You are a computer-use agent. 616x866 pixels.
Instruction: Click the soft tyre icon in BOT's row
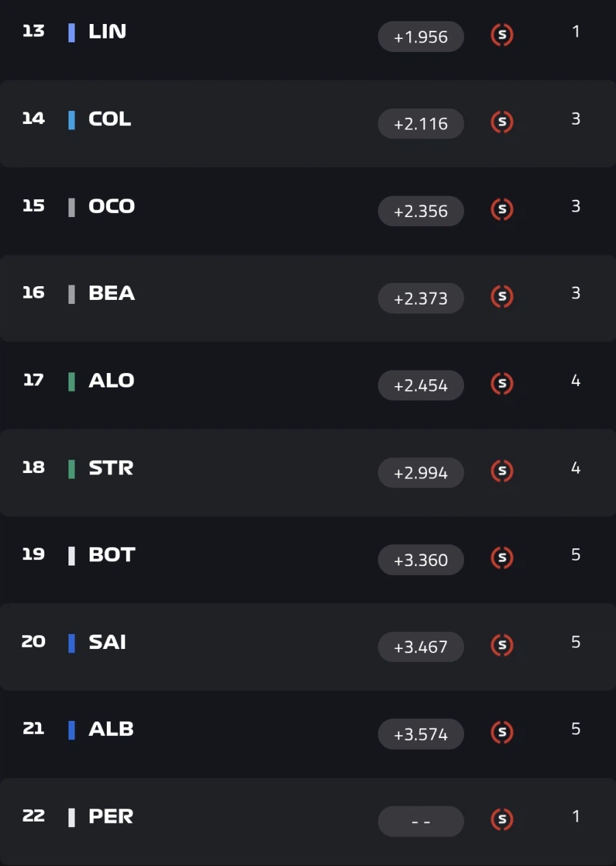pos(502,558)
